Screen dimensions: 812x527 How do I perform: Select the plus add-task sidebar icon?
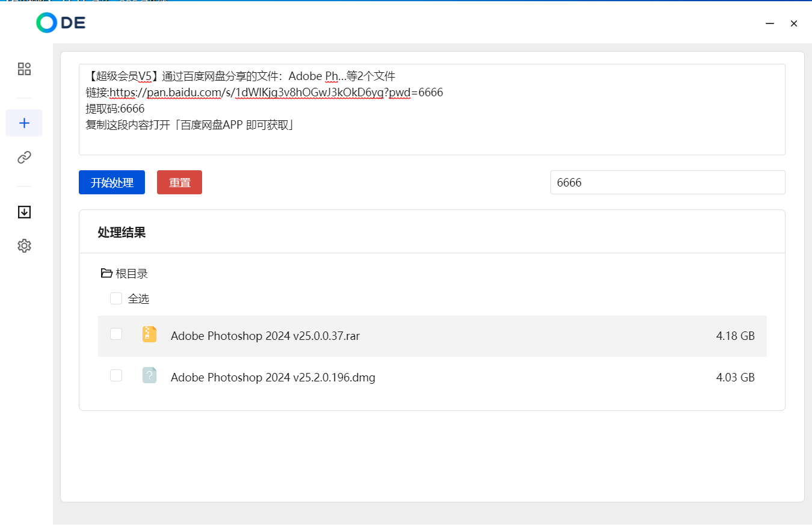[24, 123]
